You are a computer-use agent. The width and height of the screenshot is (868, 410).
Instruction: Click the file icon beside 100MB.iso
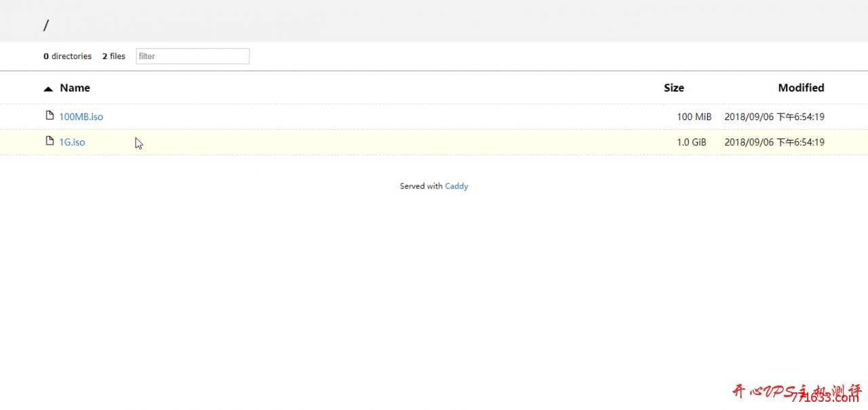tap(50, 115)
